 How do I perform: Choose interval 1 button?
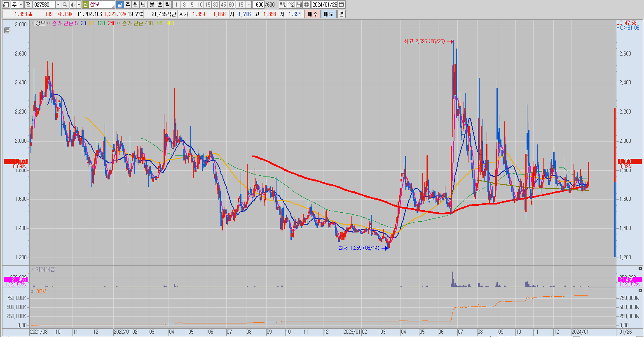176,5
